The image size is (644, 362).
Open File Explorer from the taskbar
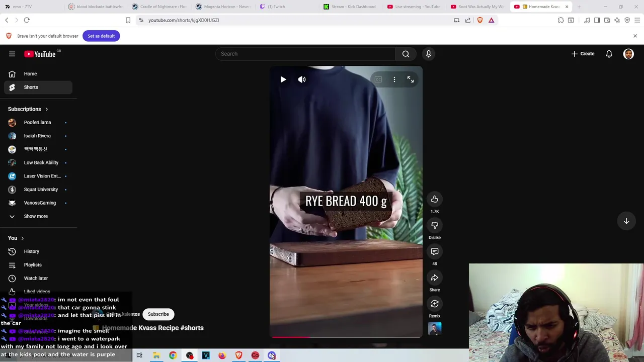click(x=156, y=355)
